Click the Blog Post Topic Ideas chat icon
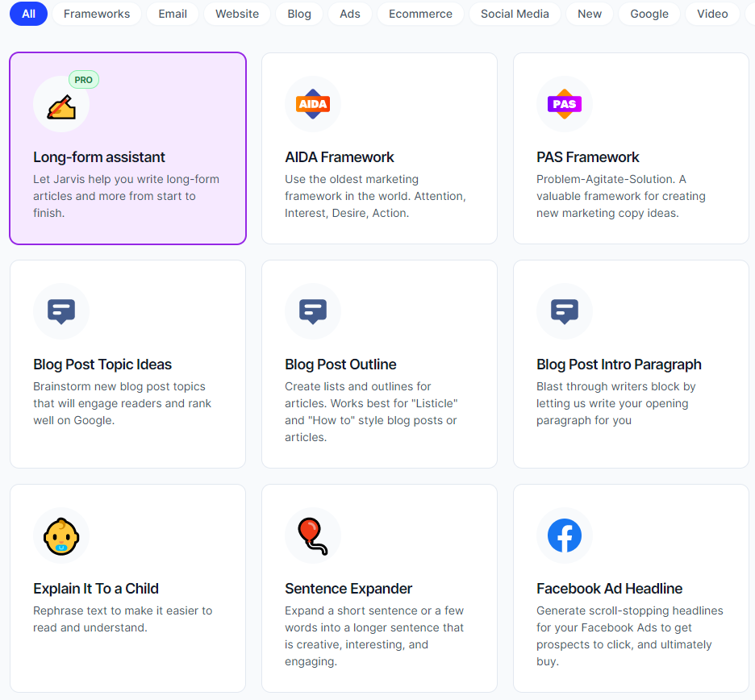The height and width of the screenshot is (700, 755). 61,311
